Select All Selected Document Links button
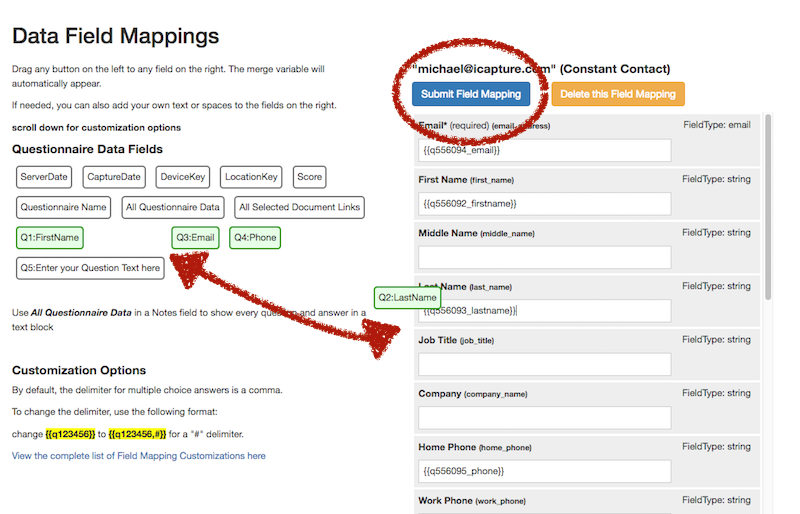 (299, 207)
